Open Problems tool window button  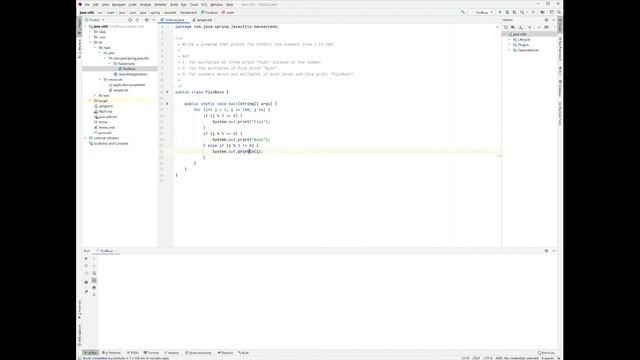pos(111,353)
